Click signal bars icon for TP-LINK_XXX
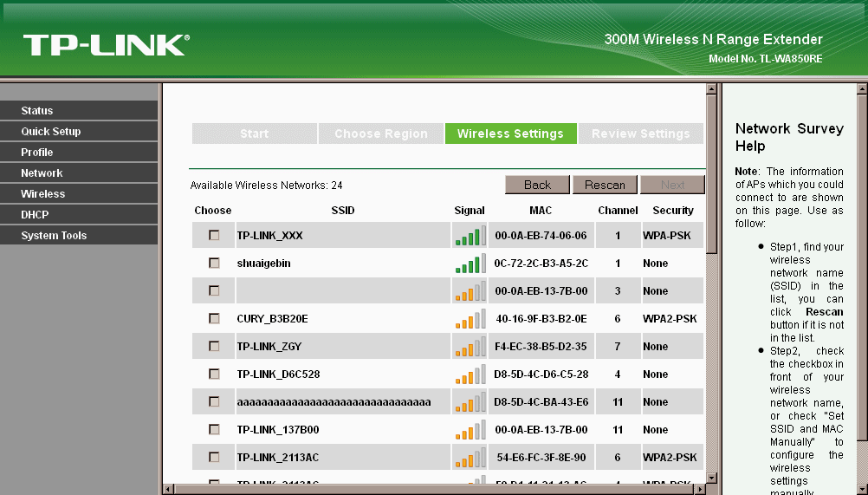 click(470, 235)
